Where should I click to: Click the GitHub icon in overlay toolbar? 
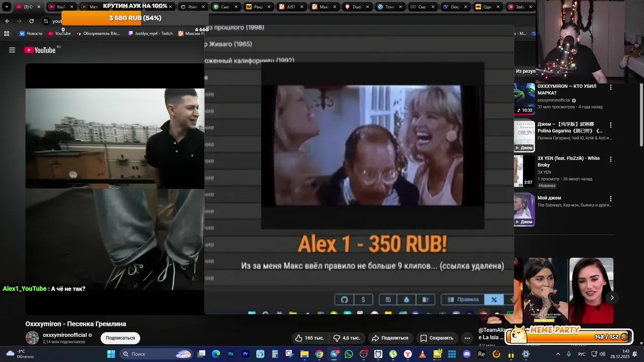pos(344,300)
